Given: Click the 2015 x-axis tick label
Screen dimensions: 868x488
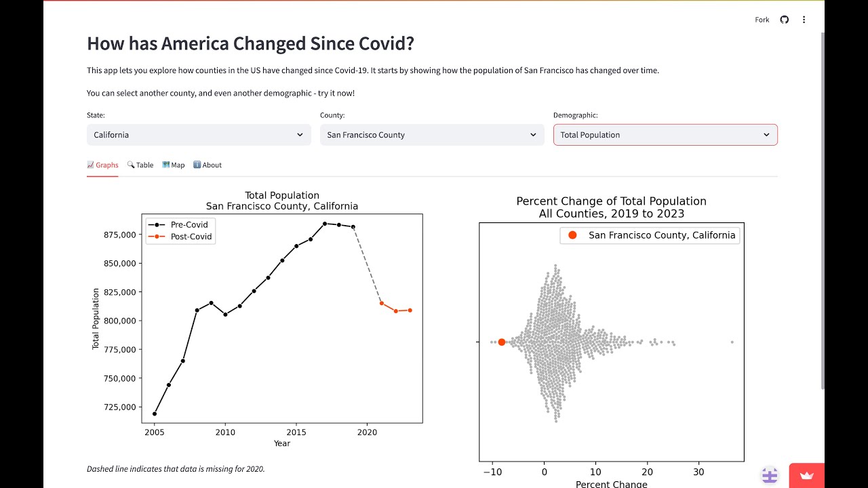Looking at the screenshot, I should point(296,432).
